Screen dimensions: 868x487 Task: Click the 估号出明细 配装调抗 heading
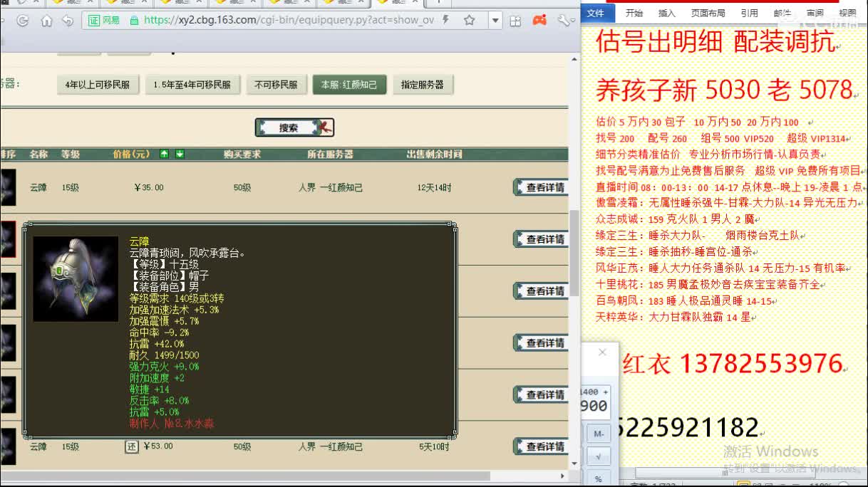(x=715, y=42)
